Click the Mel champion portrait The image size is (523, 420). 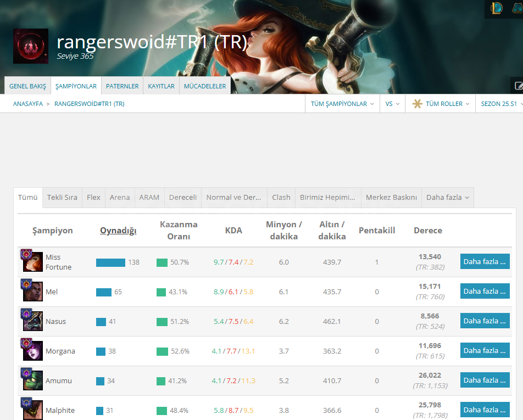point(33,292)
